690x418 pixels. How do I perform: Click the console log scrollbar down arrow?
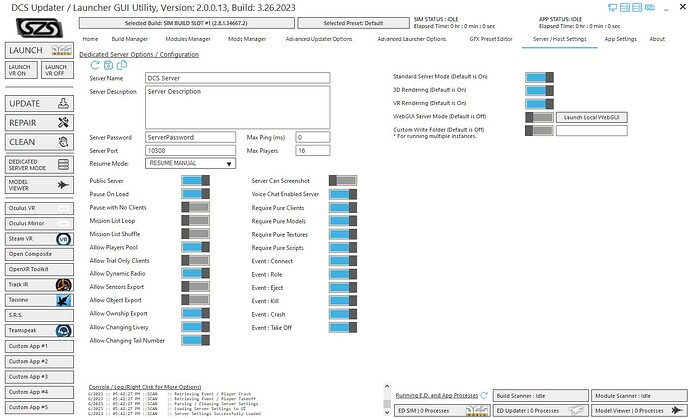coord(387,412)
